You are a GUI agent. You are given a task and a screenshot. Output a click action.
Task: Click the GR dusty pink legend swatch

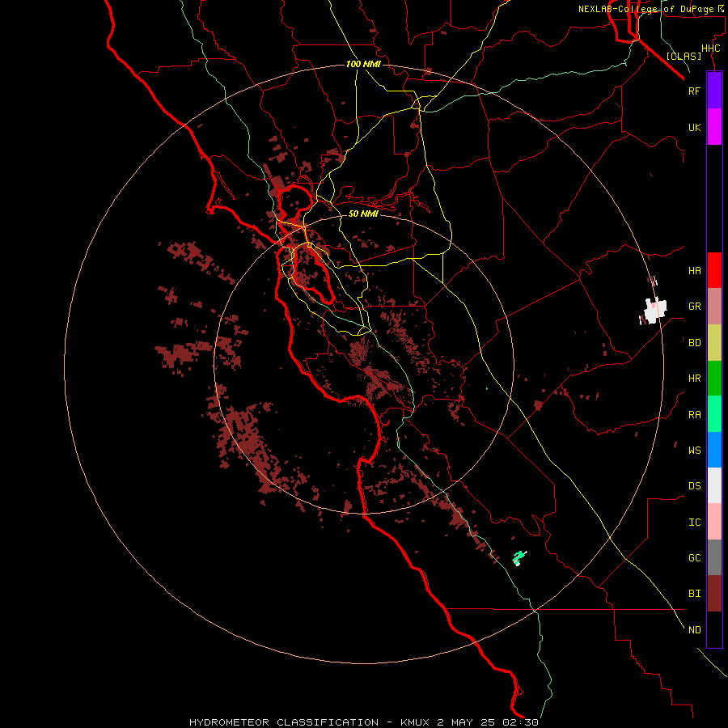click(714, 307)
